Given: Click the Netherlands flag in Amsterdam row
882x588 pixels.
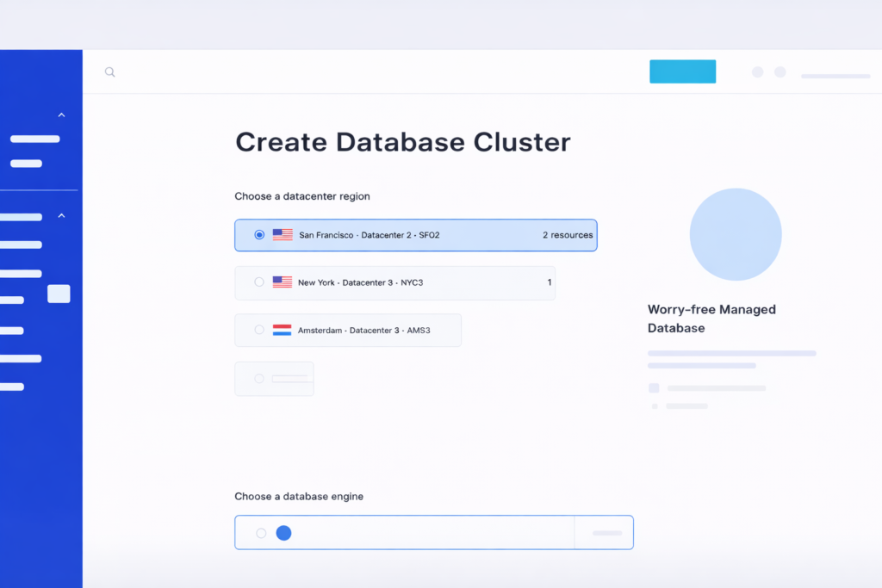Looking at the screenshot, I should (282, 330).
